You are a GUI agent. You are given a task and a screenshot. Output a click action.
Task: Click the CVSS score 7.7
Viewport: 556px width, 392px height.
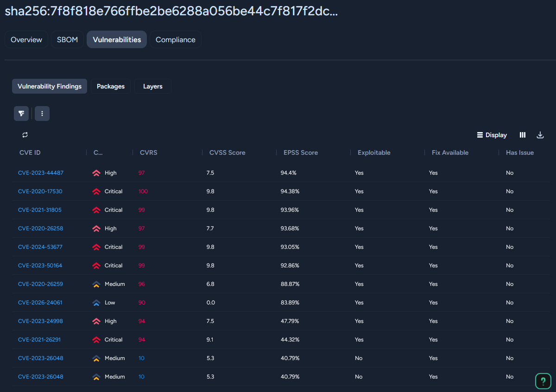tap(210, 228)
